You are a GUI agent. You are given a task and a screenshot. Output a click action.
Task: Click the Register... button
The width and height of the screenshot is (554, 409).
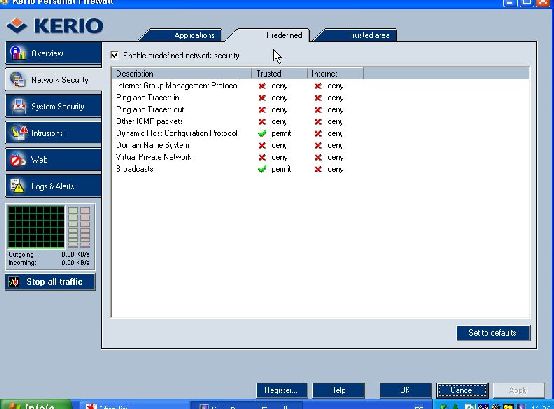pyautogui.click(x=282, y=390)
